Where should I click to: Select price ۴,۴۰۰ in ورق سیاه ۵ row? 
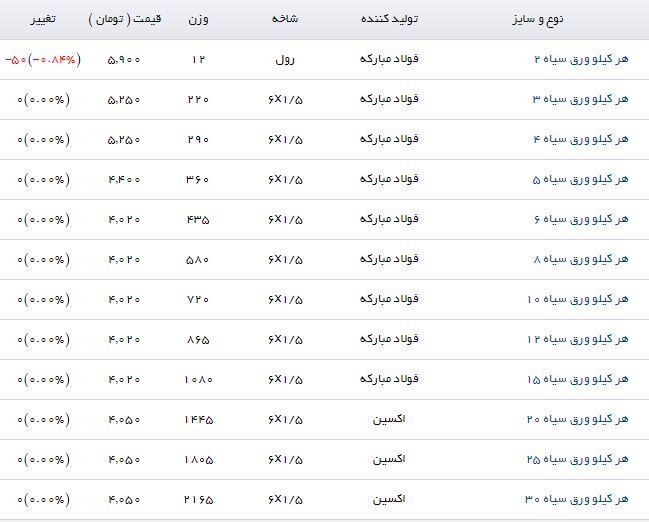coord(124,180)
